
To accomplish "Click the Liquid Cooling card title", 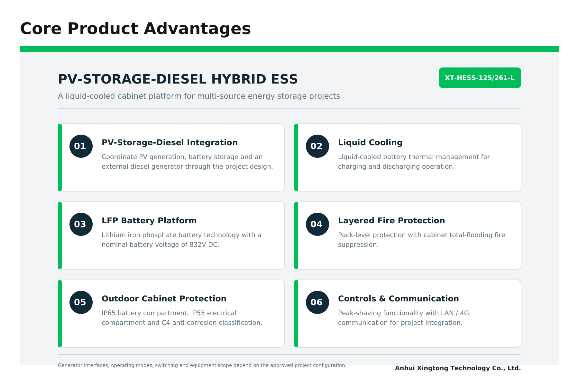I will pos(370,143).
